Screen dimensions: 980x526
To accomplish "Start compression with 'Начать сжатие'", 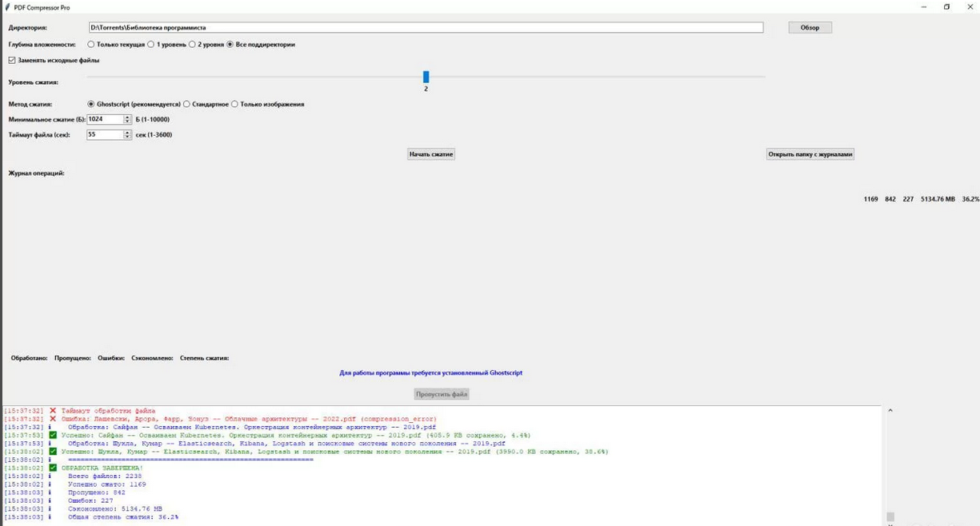I will 431,154.
